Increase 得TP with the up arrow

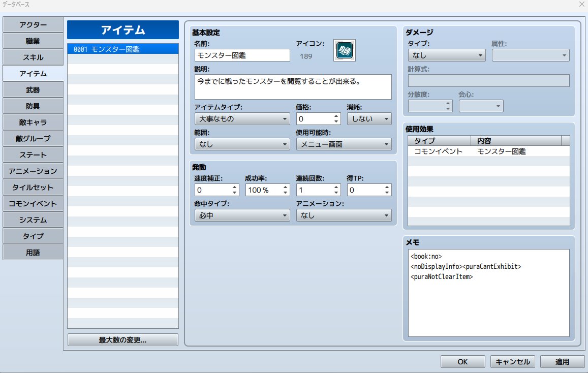pyautogui.click(x=387, y=187)
